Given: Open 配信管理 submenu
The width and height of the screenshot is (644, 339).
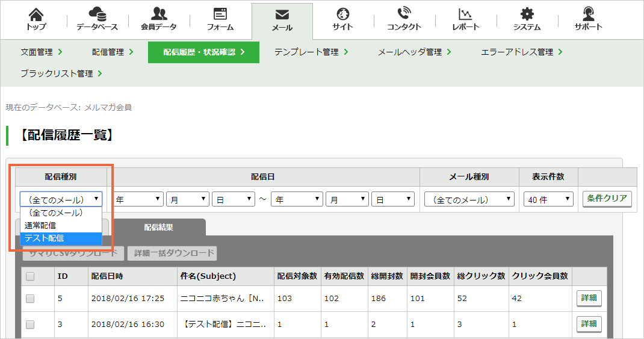Looking at the screenshot, I should tap(113, 52).
